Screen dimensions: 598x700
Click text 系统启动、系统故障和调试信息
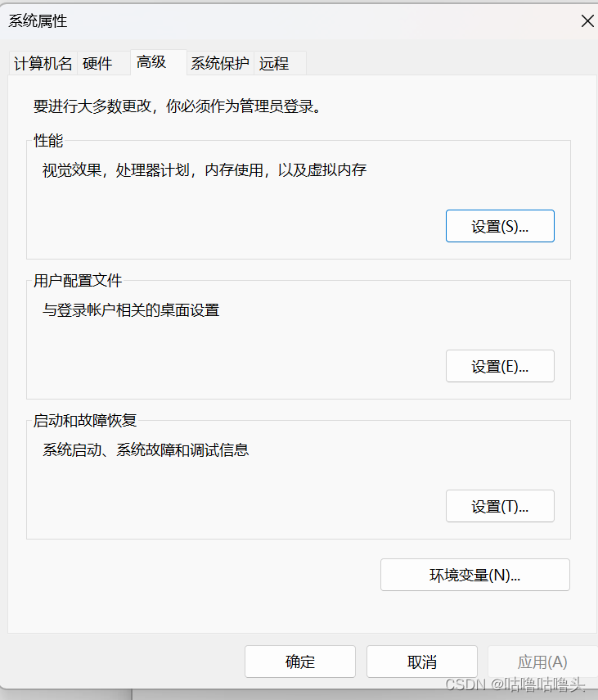click(x=146, y=449)
